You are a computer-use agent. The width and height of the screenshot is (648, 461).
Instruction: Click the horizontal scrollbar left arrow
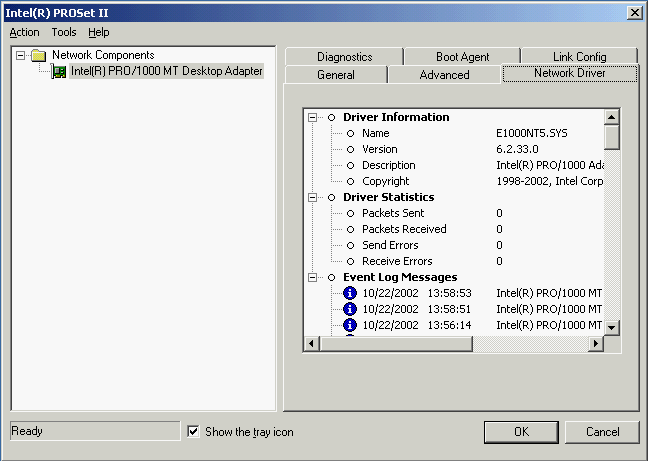(x=312, y=343)
